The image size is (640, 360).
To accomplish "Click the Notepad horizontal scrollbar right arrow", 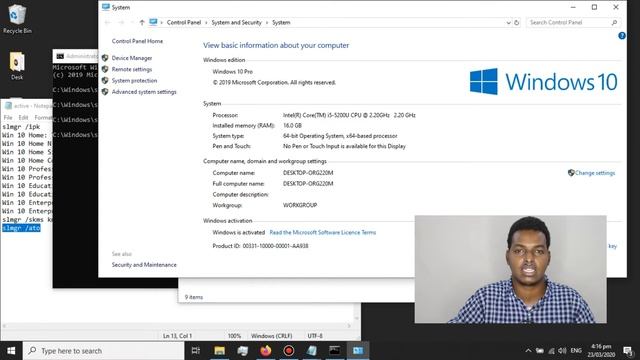I will point(349,326).
